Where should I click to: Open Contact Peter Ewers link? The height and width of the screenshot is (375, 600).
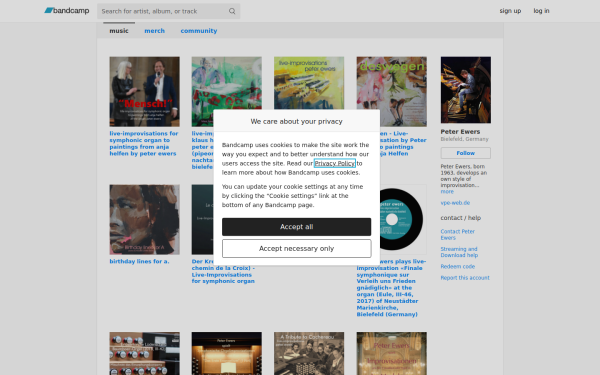pos(458,235)
